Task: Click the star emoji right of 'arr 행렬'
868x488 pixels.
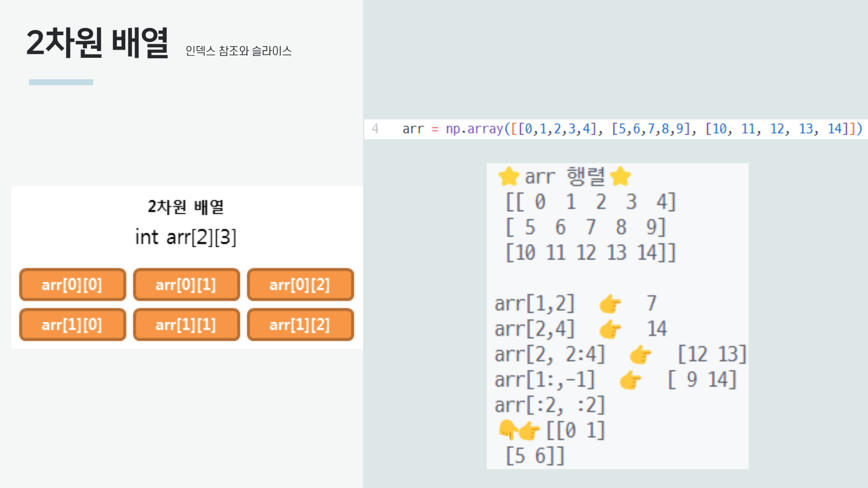Action: click(x=620, y=176)
